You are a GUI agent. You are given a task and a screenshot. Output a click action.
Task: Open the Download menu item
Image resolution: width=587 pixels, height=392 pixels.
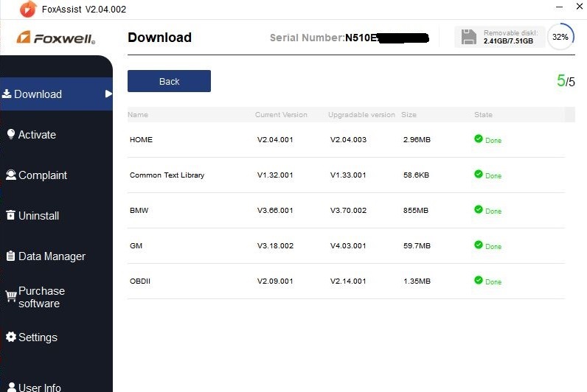[x=56, y=94]
